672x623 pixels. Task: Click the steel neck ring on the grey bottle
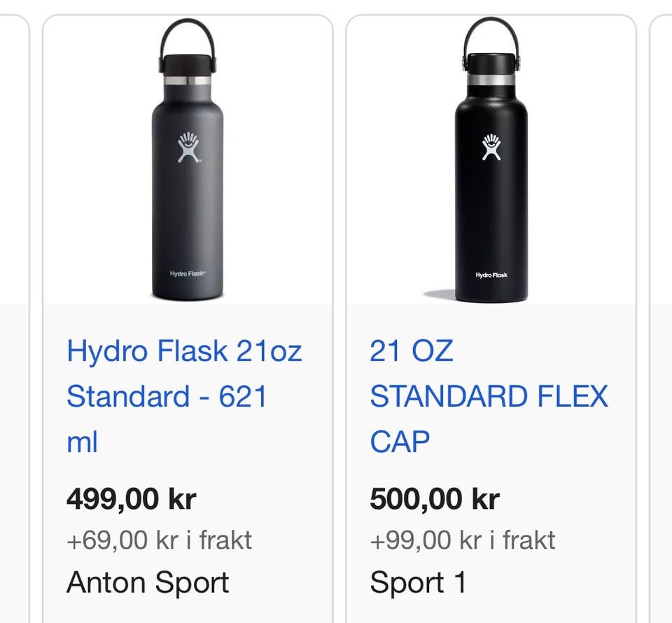pos(187,80)
